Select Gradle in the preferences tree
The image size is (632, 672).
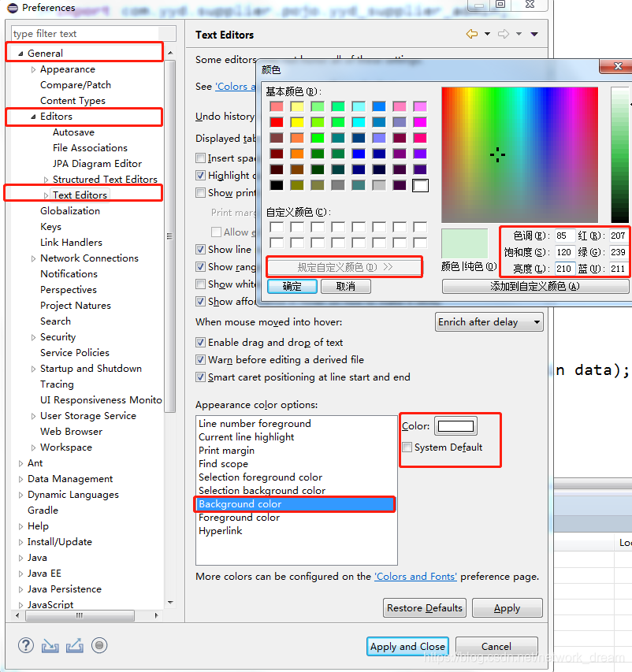(x=43, y=510)
